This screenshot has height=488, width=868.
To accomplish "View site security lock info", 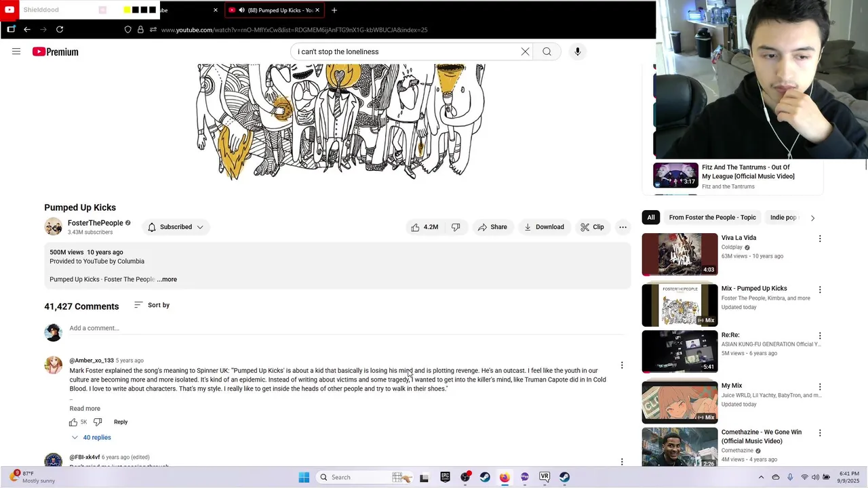I will click(x=140, y=30).
